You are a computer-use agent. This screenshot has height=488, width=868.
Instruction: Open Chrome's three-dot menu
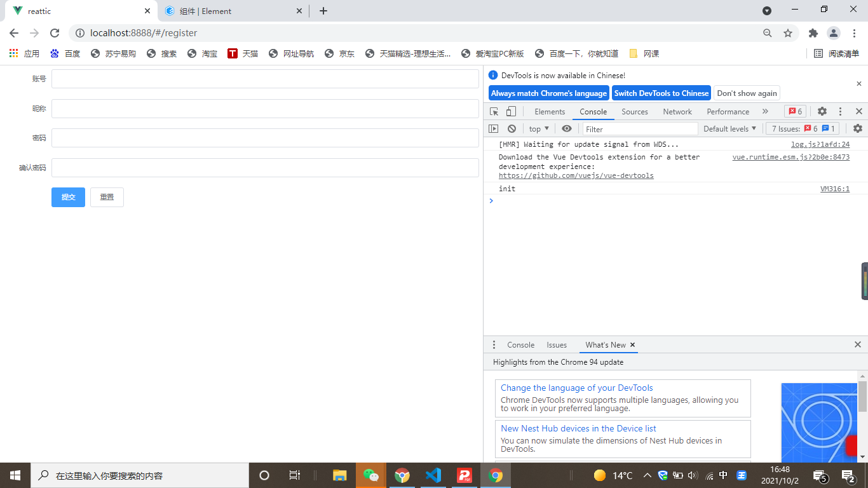[x=854, y=33]
